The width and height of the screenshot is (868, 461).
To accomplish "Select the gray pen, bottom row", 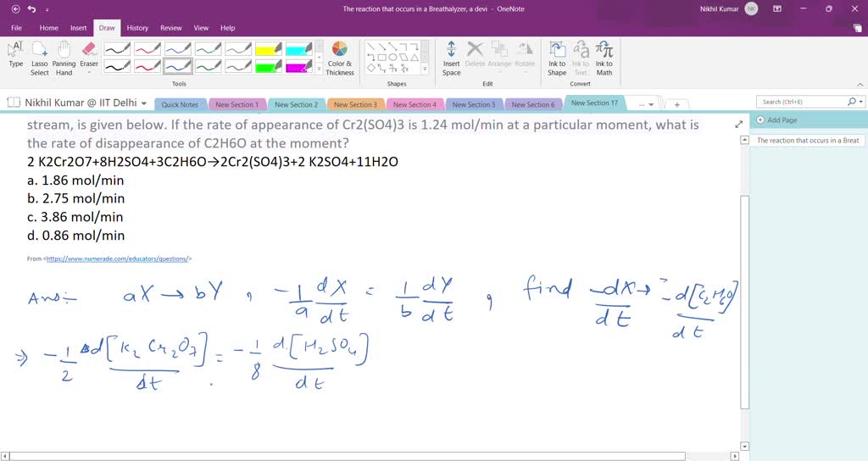I will 238,66.
